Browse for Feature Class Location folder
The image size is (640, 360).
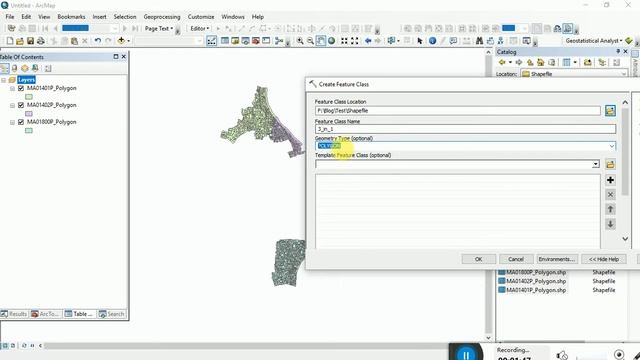coord(610,111)
